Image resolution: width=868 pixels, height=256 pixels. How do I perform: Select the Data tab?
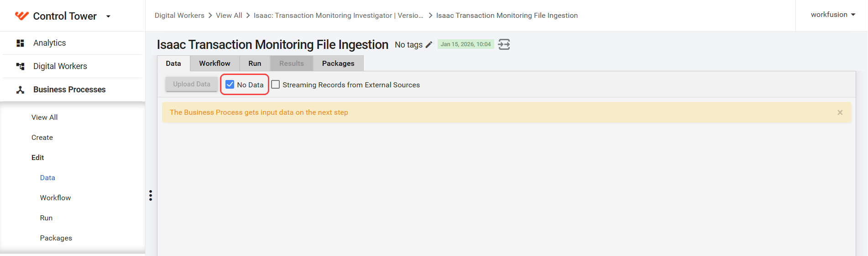(173, 64)
